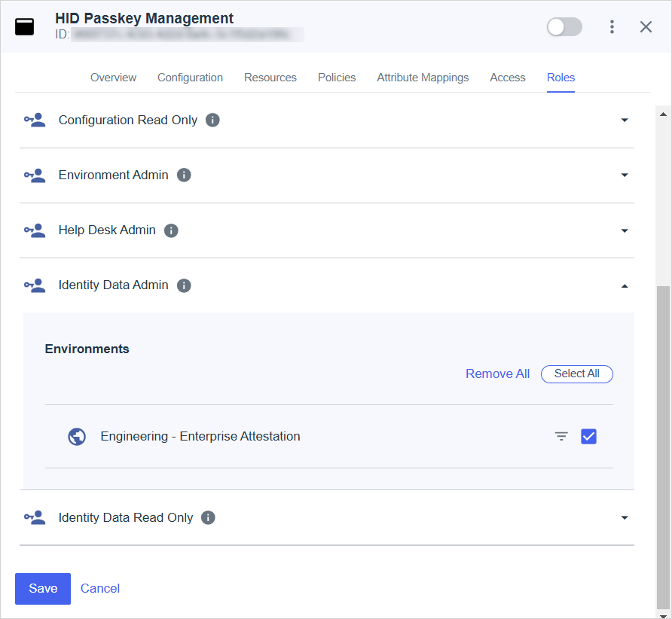The height and width of the screenshot is (619, 672).
Task: Open the three-dot more options menu
Action: [x=612, y=27]
